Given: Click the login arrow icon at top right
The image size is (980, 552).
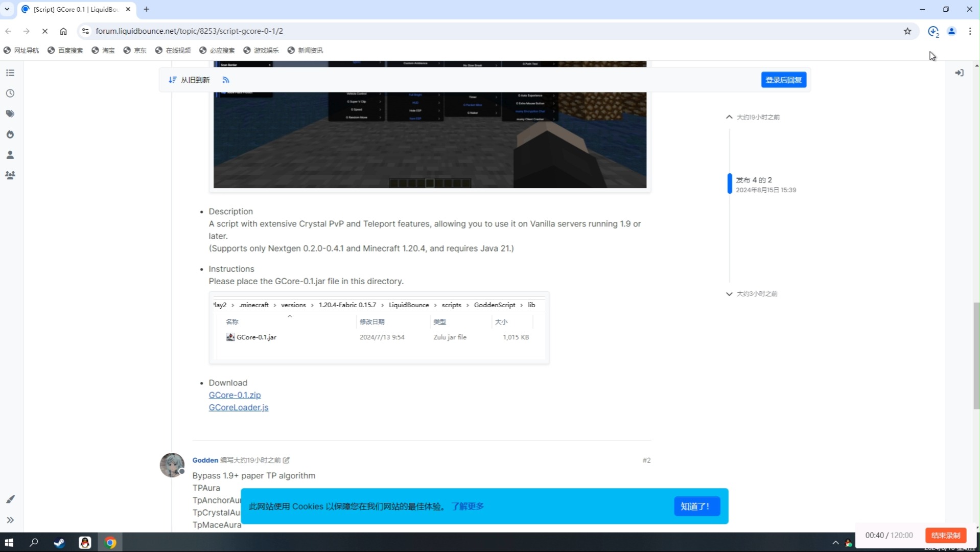Looking at the screenshot, I should [960, 73].
